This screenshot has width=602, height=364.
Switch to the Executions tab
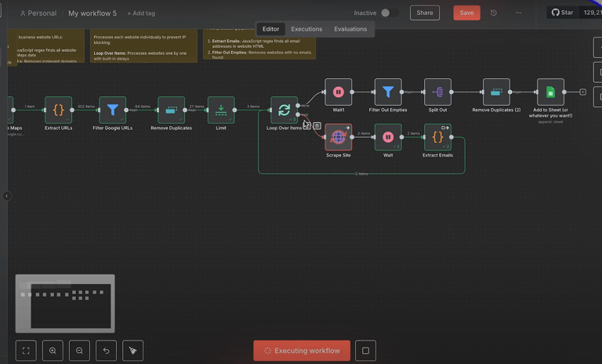pyautogui.click(x=306, y=29)
